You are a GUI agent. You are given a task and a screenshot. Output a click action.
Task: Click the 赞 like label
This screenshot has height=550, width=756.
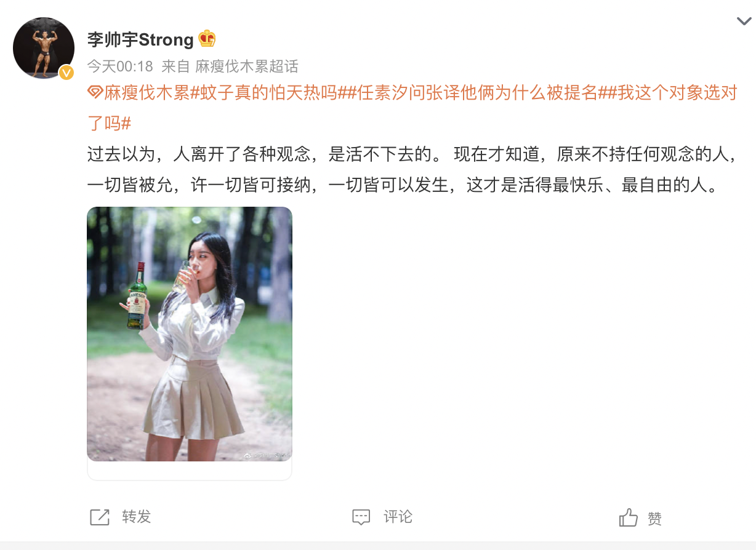tap(654, 518)
